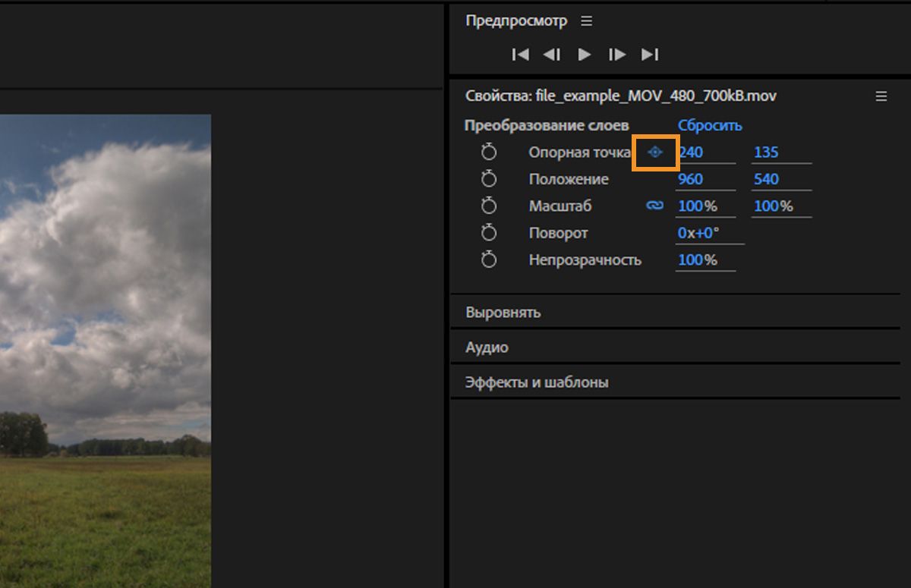Toggle the Масштаб constrain proportions link
This screenshot has height=588, width=911.
[654, 206]
